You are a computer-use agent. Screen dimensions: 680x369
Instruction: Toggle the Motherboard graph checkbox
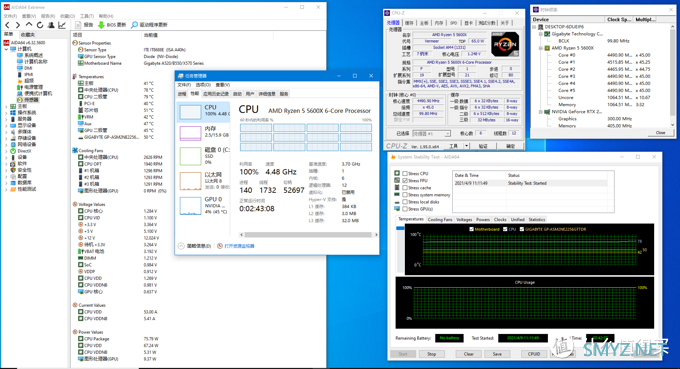pyautogui.click(x=471, y=229)
